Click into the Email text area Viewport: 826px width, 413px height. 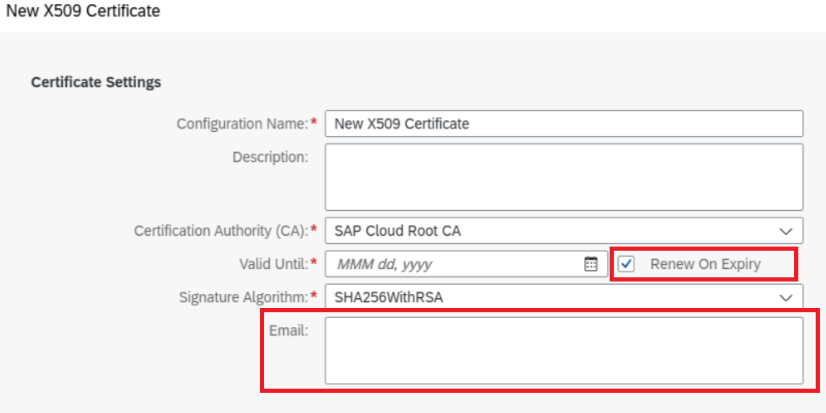click(x=564, y=350)
